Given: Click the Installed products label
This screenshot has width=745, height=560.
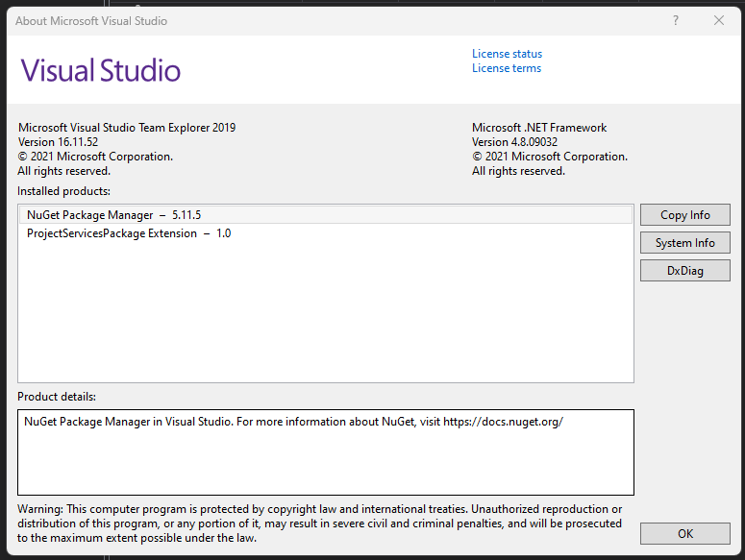Looking at the screenshot, I should (x=63, y=191).
